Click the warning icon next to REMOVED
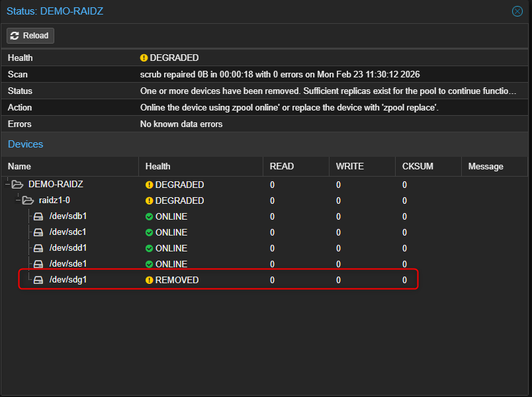This screenshot has width=532, height=397. tap(149, 279)
